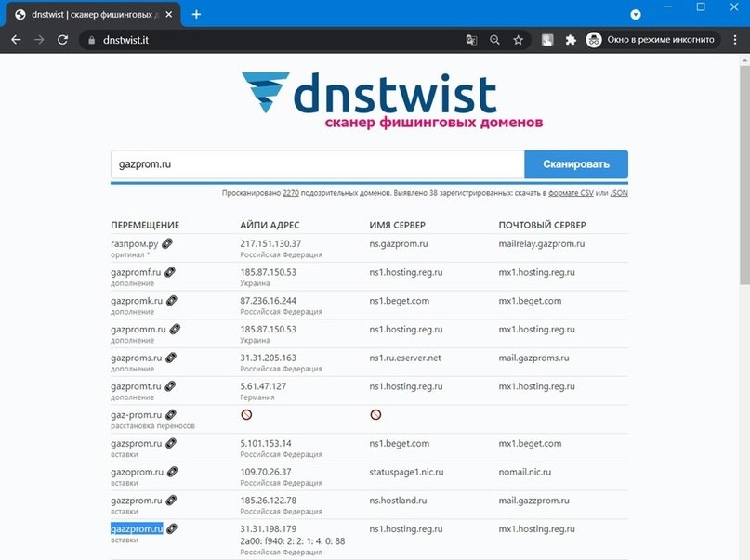
Task: Click the Сканировать button
Action: pyautogui.click(x=576, y=164)
